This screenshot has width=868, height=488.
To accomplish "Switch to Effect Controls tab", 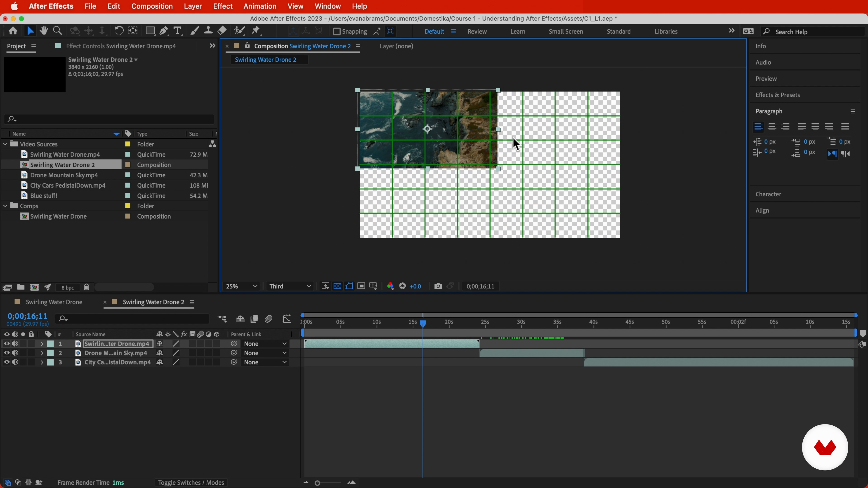I will (x=121, y=46).
